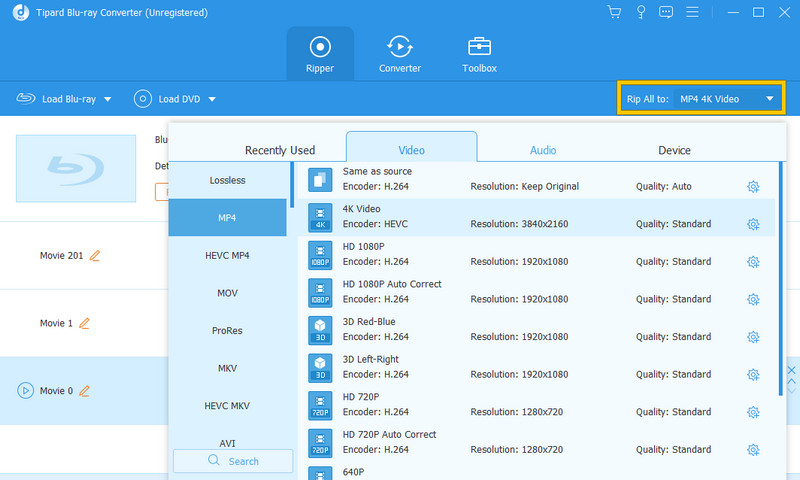
Task: Click the Load DVD button
Action: pyautogui.click(x=167, y=99)
